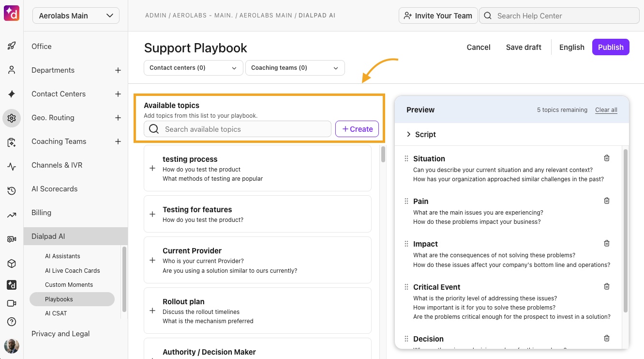
Task: Open the trending analytics arrow icon
Action: pos(12,215)
